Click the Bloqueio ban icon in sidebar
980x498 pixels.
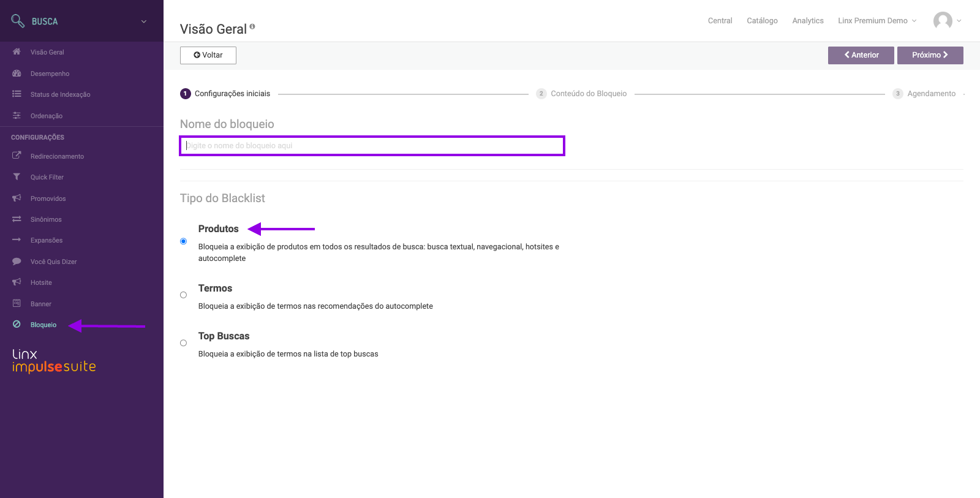click(x=17, y=325)
